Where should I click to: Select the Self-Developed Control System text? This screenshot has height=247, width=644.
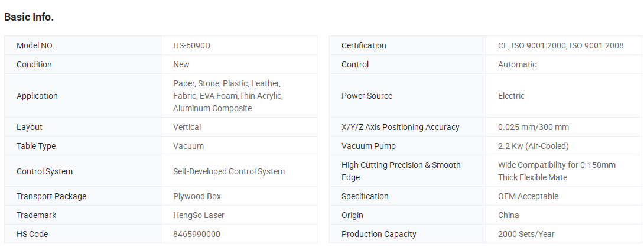[229, 171]
